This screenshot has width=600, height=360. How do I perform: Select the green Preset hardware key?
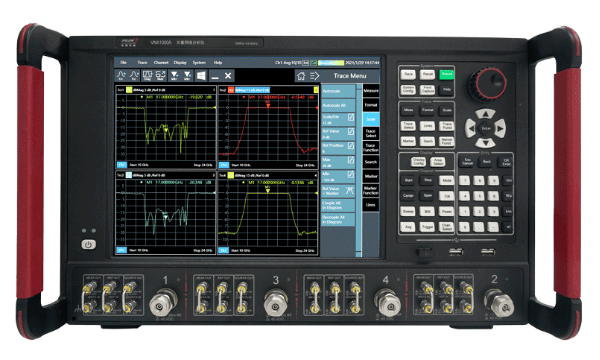[x=446, y=74]
